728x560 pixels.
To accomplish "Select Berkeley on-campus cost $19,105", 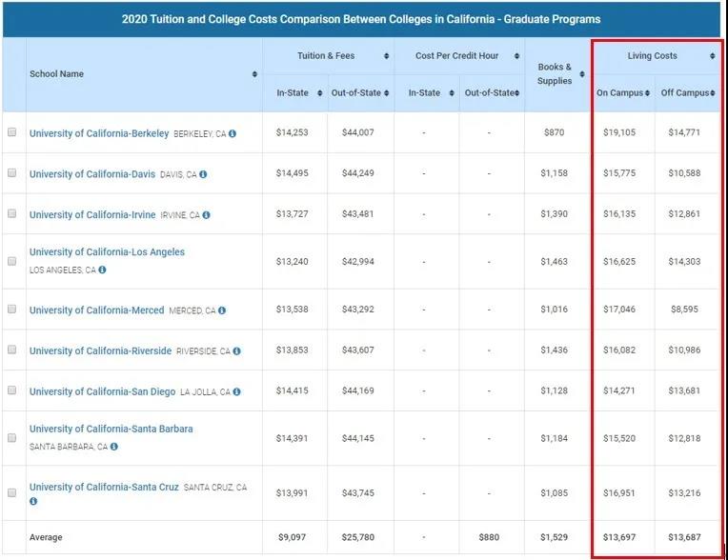I will coord(619,132).
